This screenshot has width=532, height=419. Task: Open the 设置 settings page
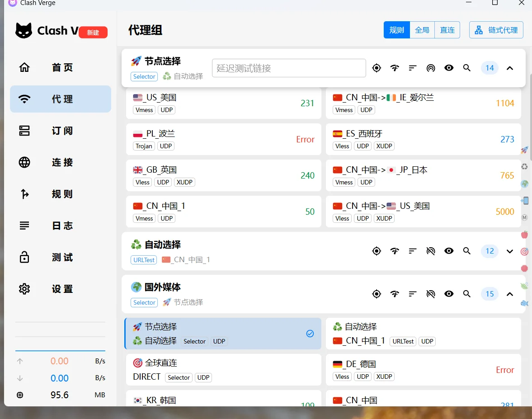(61, 289)
